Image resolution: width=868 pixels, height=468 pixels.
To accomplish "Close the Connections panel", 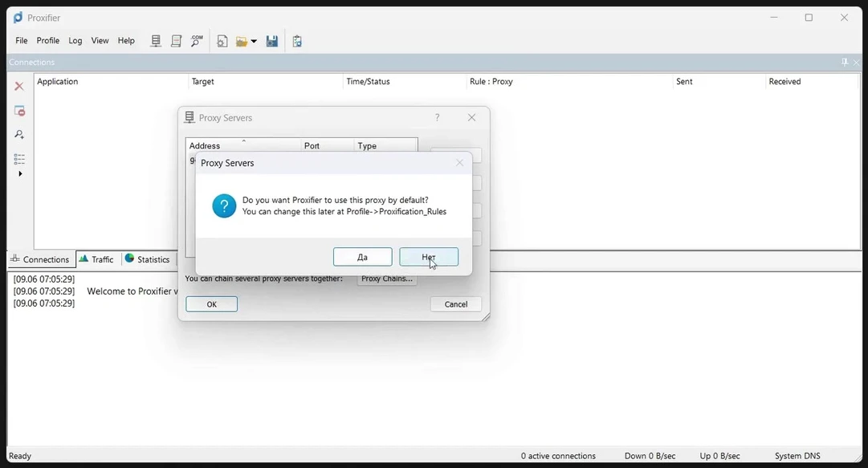I will click(x=857, y=63).
